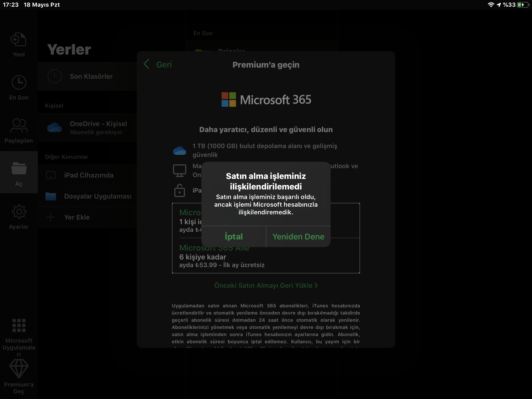Open Son Klasörler in Yerler list
The width and height of the screenshot is (532, 399).
[91, 76]
